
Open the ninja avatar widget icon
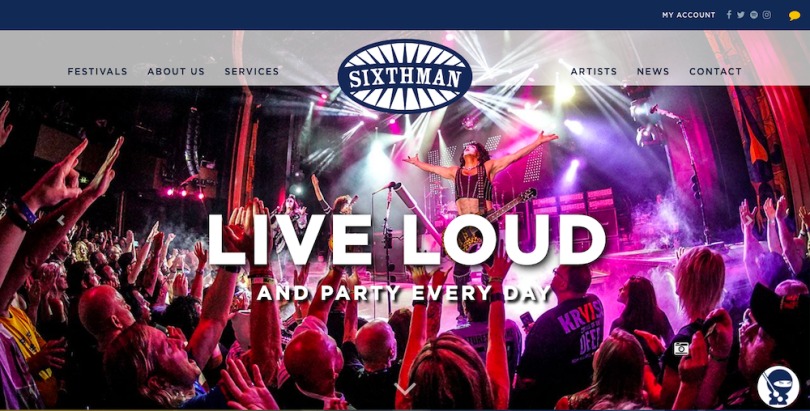(x=778, y=387)
